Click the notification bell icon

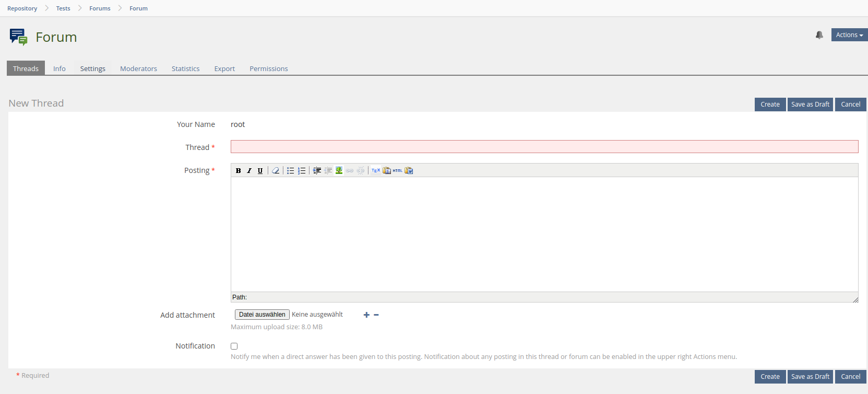[819, 35]
